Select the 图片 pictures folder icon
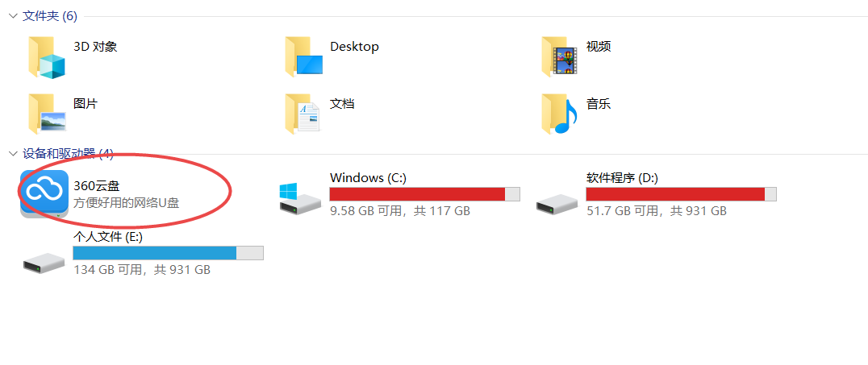Screen dimensions: 868x365 47,114
